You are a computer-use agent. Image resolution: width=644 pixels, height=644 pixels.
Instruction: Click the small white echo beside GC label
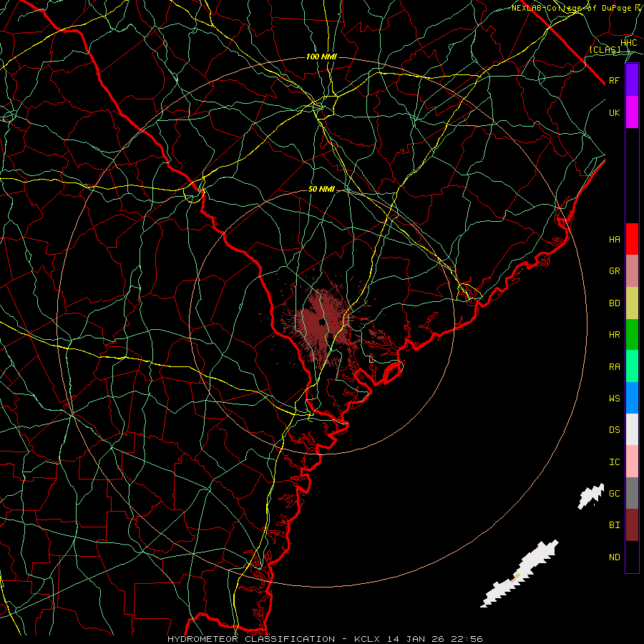pyautogui.click(x=591, y=496)
